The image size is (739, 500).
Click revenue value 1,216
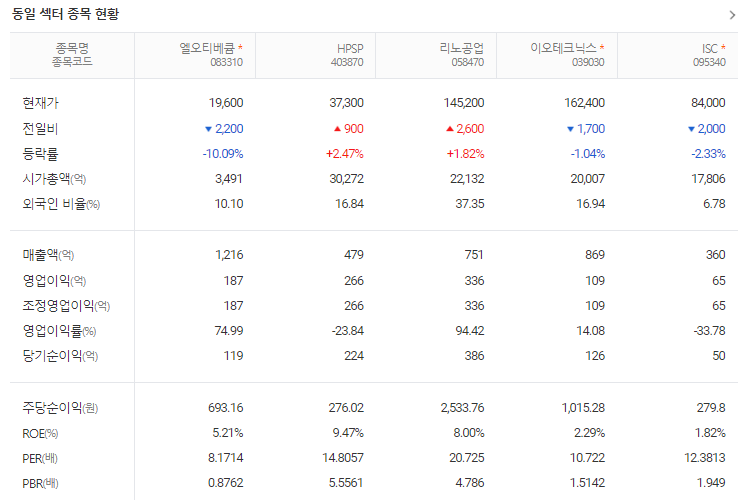click(x=229, y=254)
